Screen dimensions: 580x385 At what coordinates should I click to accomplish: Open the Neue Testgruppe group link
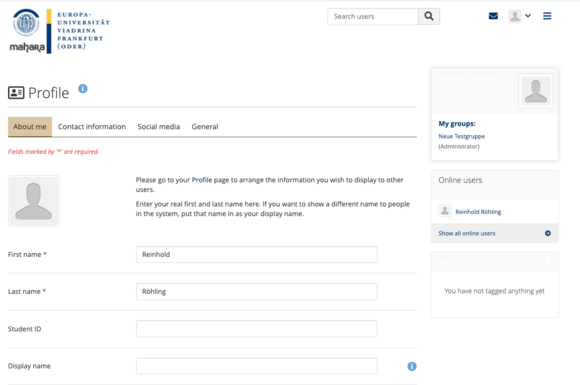(462, 136)
